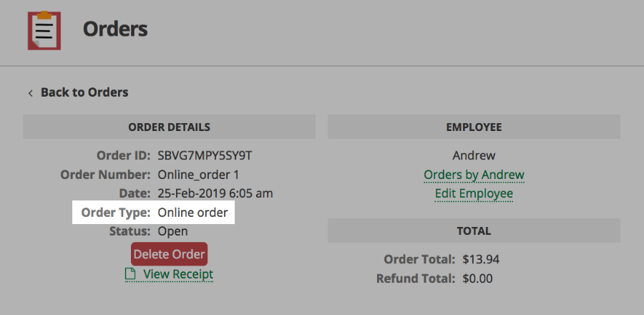
Task: Click the Edit Employee link
Action: pos(474,193)
